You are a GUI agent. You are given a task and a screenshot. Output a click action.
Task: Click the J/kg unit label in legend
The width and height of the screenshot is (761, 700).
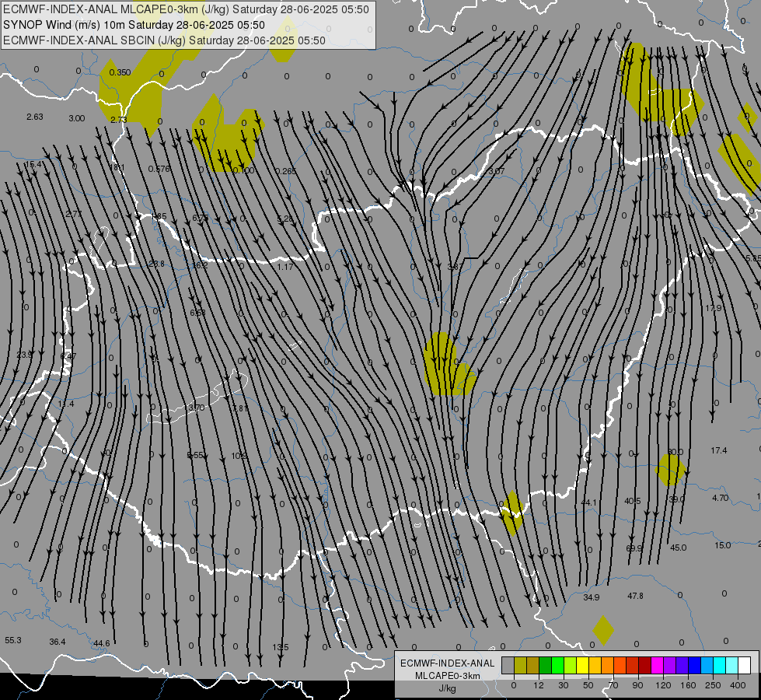448,688
